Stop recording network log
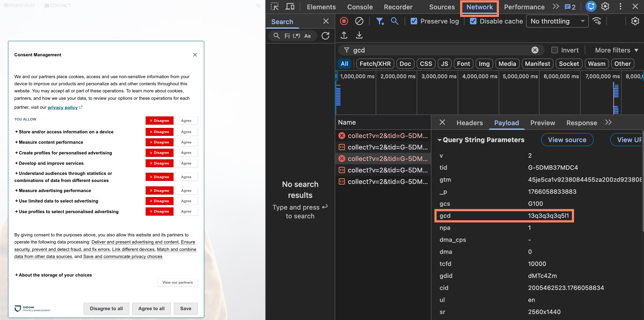Viewport: 644px width, 320px height. (344, 21)
